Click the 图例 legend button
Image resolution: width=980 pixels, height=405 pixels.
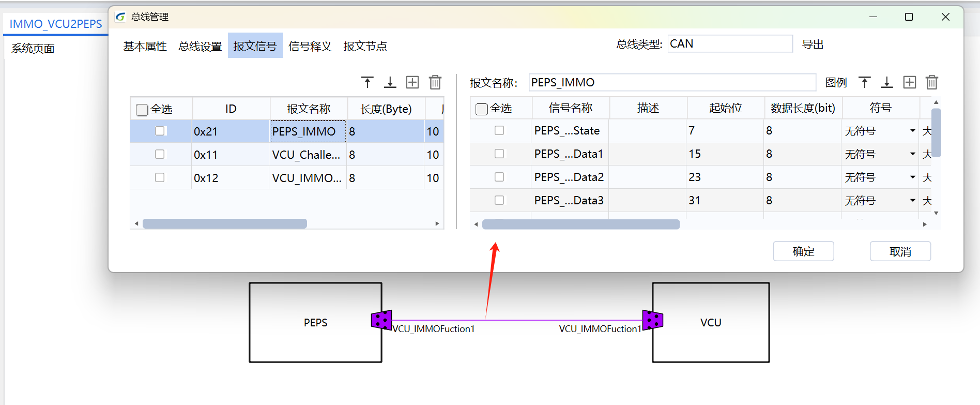(x=836, y=82)
